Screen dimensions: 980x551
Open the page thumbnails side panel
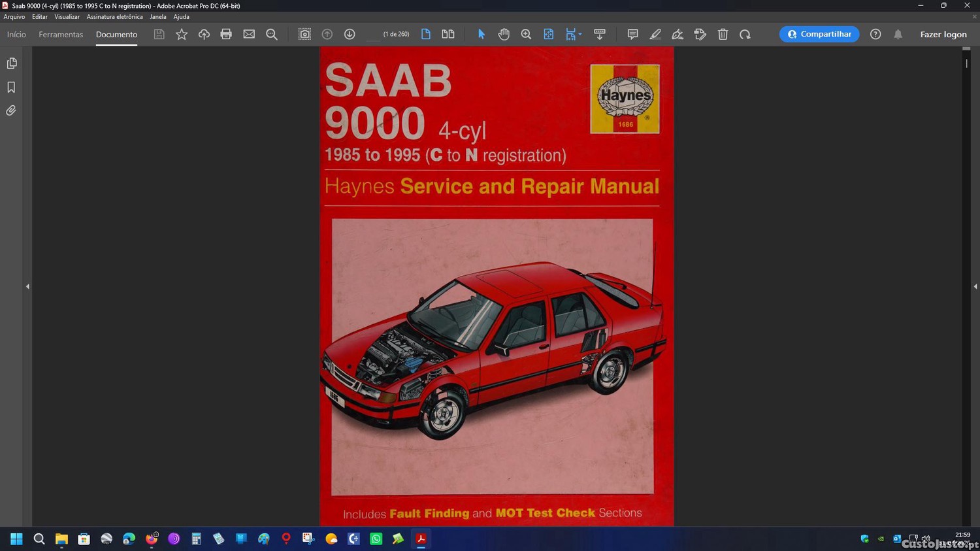(x=11, y=63)
